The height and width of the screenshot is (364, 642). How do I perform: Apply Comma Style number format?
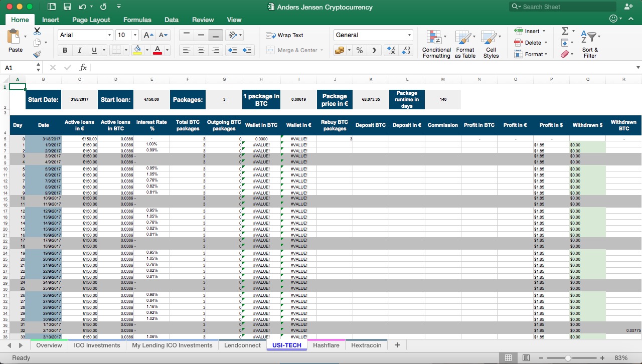[374, 50]
